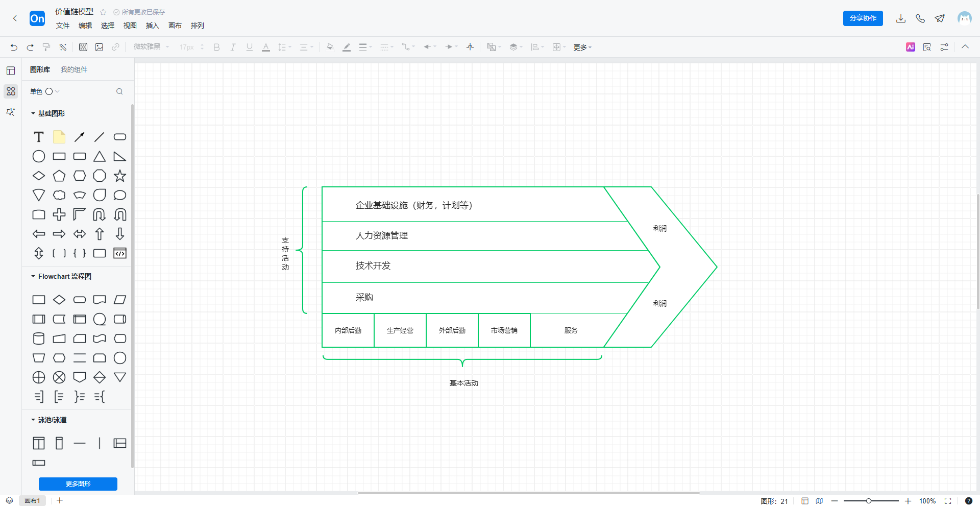The width and height of the screenshot is (980, 507).
Task: Pick the star shape from shape library
Action: (x=120, y=176)
